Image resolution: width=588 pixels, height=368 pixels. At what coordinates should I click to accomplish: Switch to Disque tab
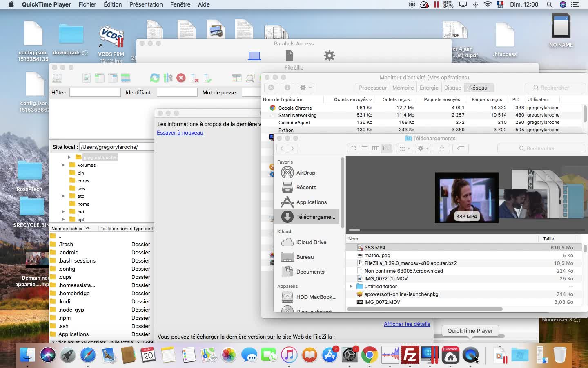pyautogui.click(x=452, y=88)
